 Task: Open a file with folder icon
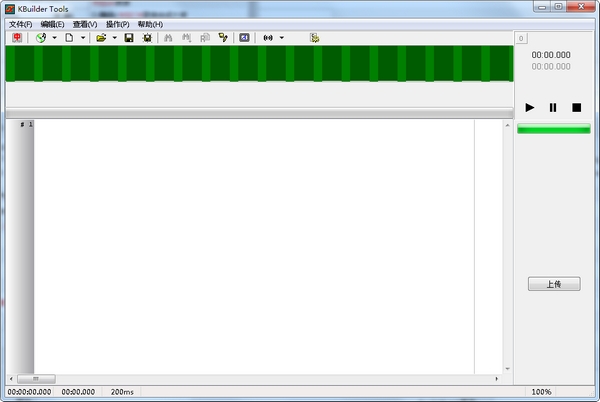[101, 37]
